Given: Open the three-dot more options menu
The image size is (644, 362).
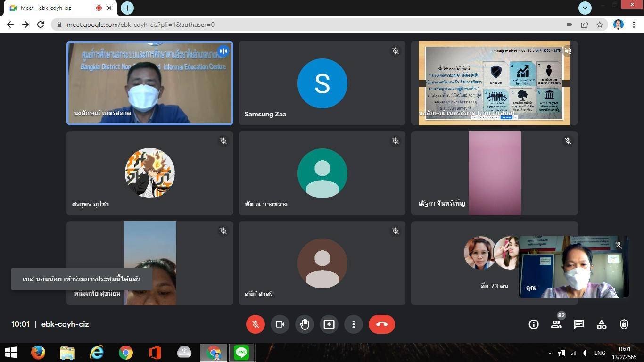Looking at the screenshot, I should click(354, 324).
